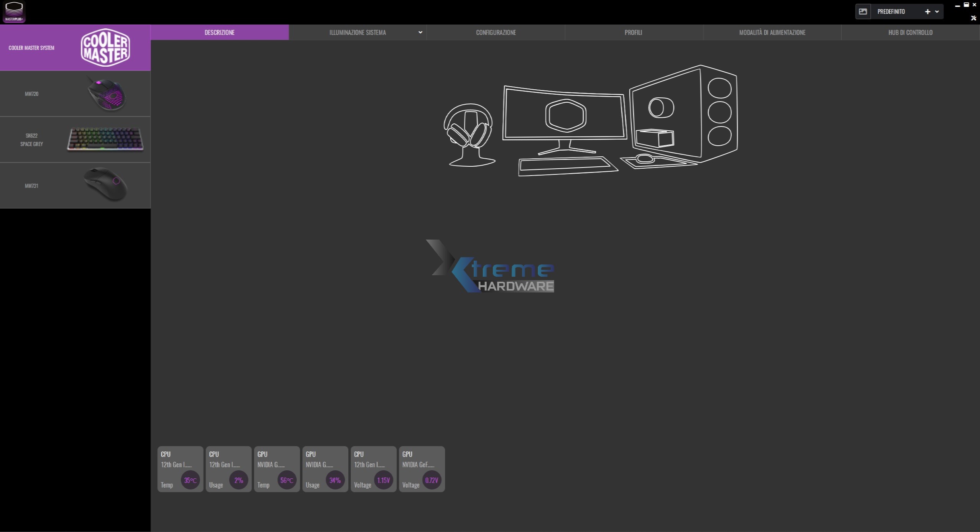Open the wrench-and-screwdriver settings icon

[973, 18]
